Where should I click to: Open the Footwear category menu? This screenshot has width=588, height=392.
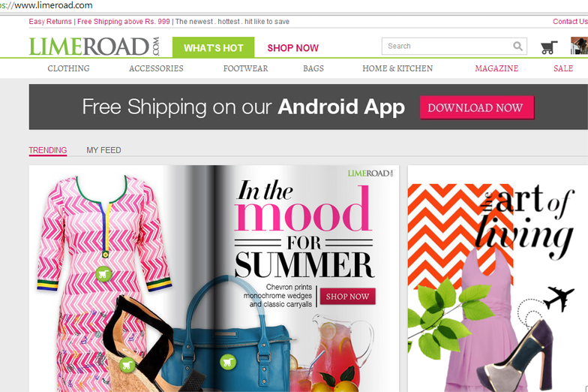tap(246, 68)
